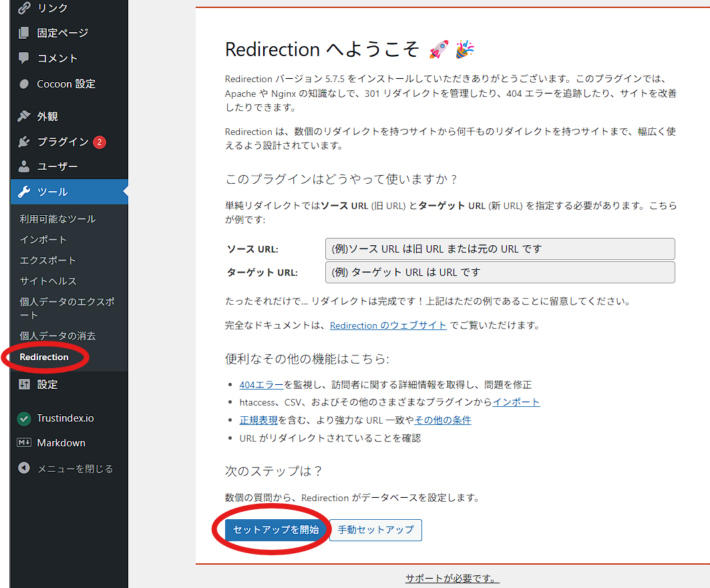Click the Redirection へようこそ heading
Screen dimensions: 710x588
349,49
